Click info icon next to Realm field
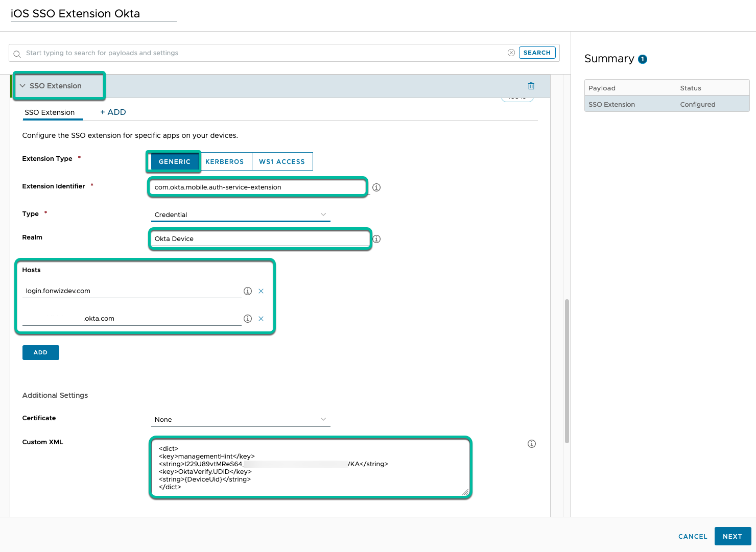Viewport: 756px width, 552px height. pyautogui.click(x=376, y=239)
